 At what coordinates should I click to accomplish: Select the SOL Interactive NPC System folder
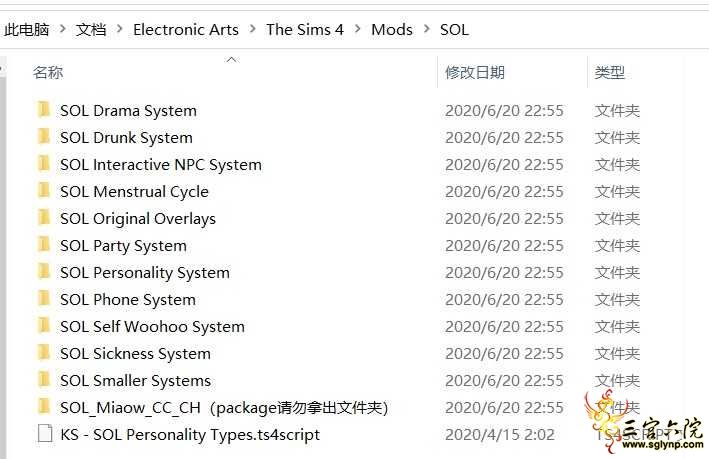pos(160,164)
